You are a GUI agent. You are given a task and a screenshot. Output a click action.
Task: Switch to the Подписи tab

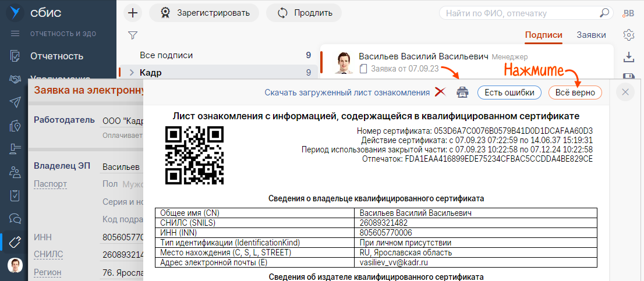543,35
